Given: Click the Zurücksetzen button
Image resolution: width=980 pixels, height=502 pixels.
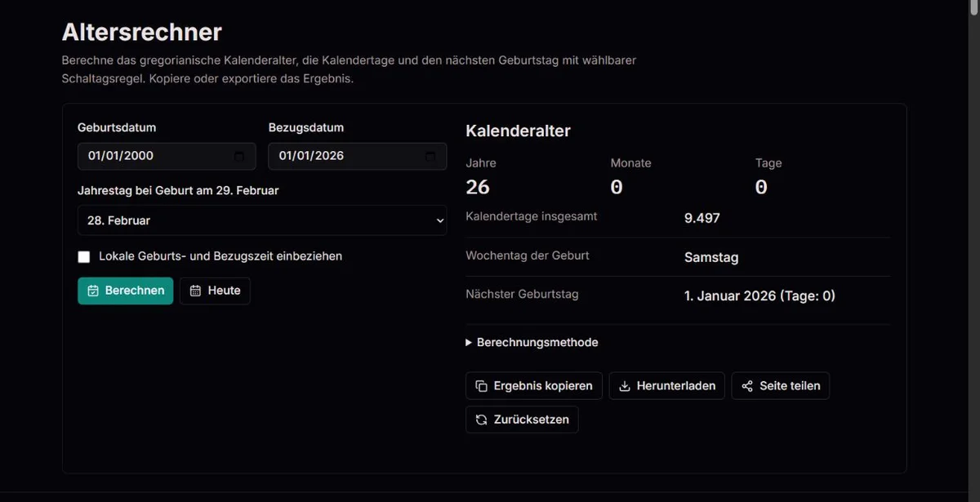Looking at the screenshot, I should point(522,420).
